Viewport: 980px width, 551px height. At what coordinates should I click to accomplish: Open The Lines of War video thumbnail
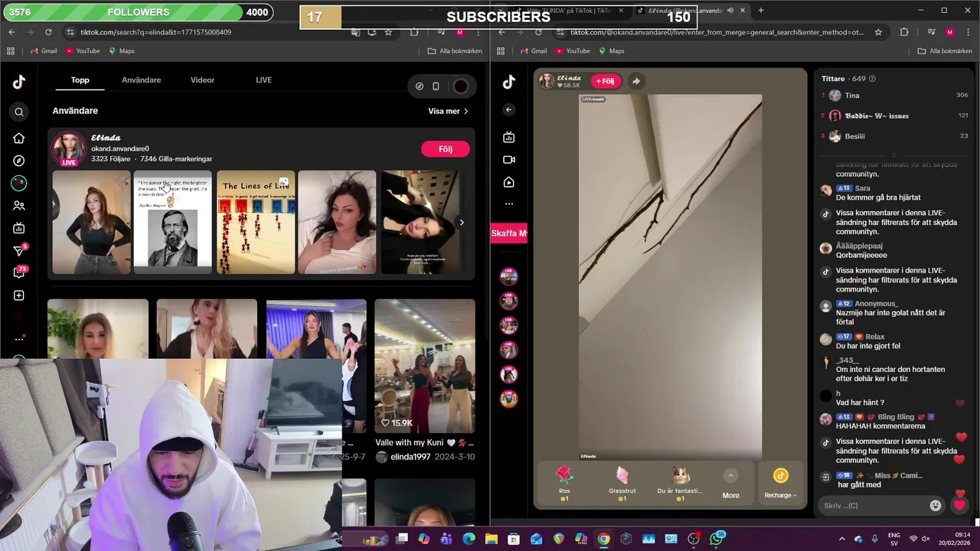(256, 222)
